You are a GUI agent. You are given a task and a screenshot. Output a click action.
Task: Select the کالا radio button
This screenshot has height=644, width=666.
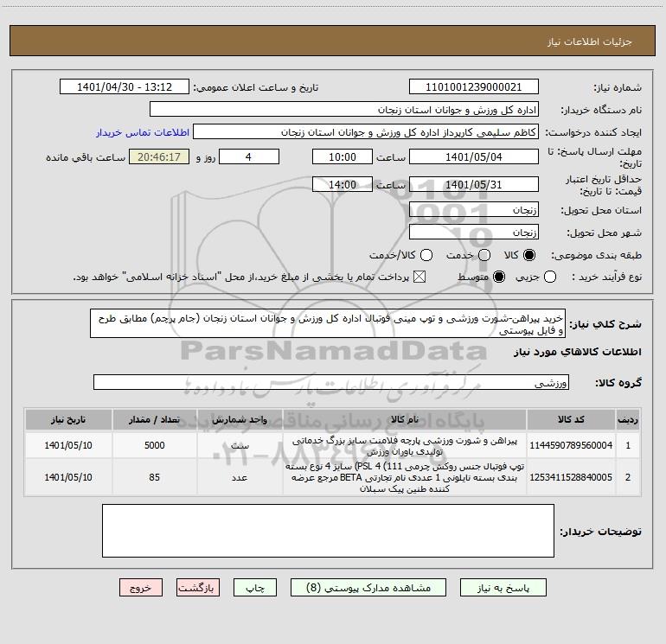click(529, 255)
